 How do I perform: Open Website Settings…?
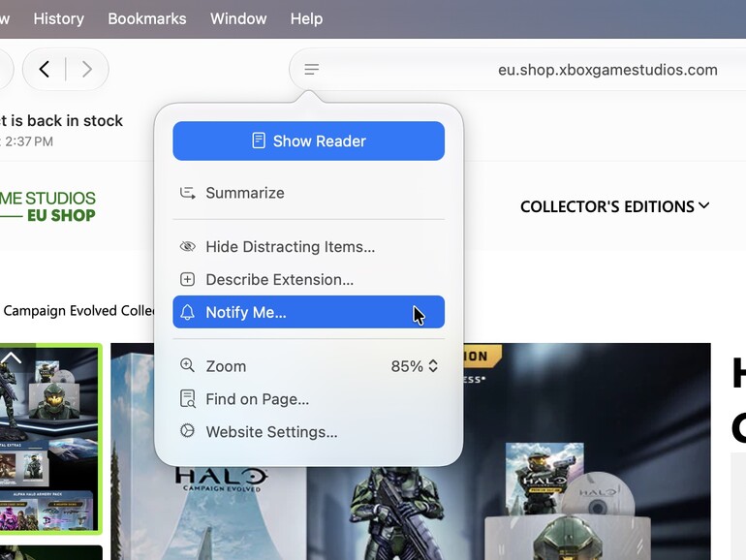tap(309, 431)
